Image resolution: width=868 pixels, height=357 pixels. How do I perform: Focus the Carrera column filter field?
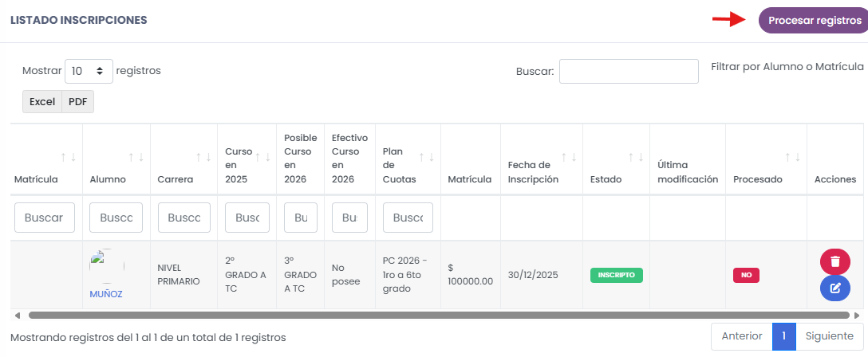(x=184, y=218)
